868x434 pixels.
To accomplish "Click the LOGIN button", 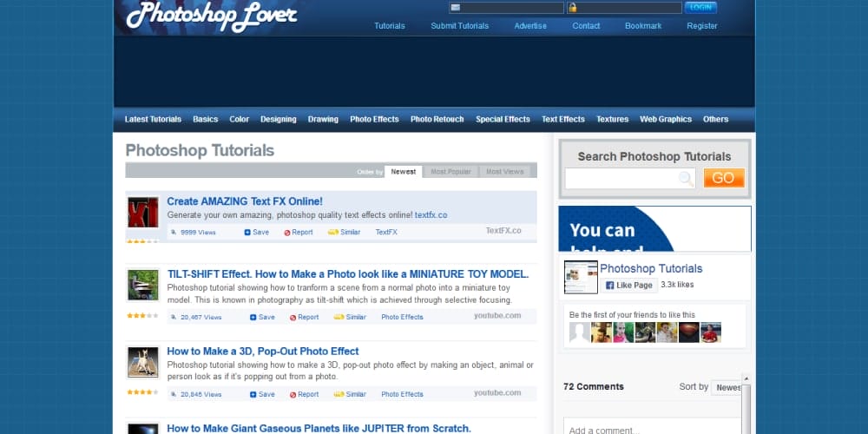I will point(700,8).
